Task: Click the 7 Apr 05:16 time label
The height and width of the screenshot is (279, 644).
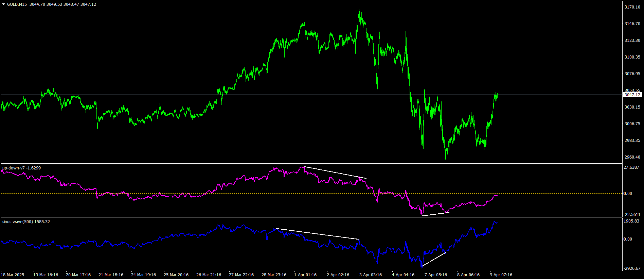Action: click(x=436, y=275)
